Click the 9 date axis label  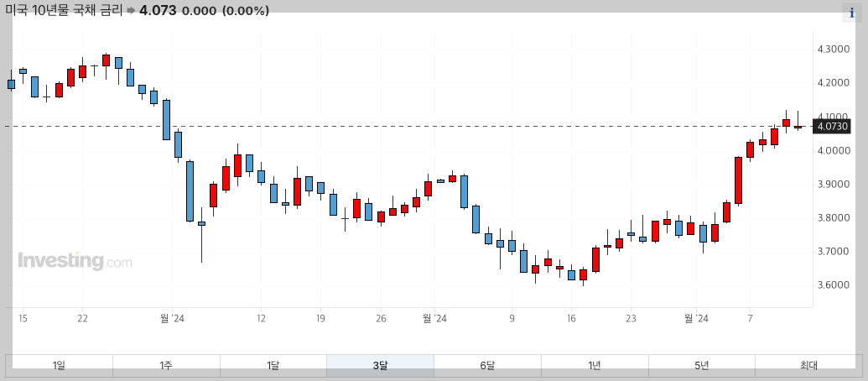[x=512, y=318]
